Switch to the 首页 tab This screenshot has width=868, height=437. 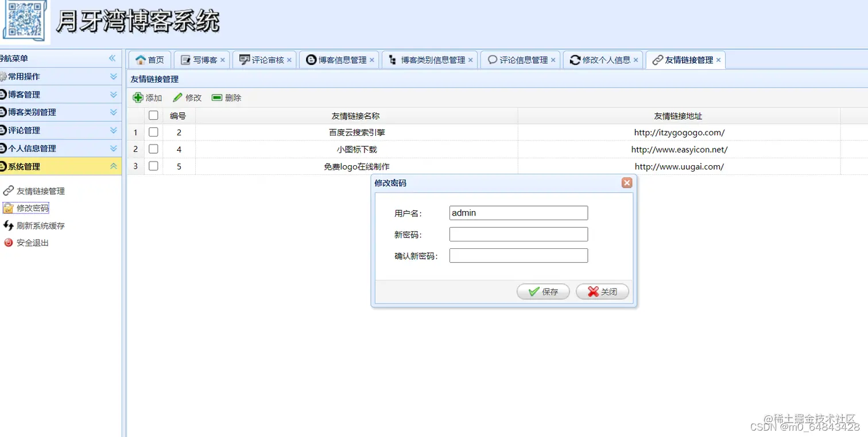(x=149, y=60)
